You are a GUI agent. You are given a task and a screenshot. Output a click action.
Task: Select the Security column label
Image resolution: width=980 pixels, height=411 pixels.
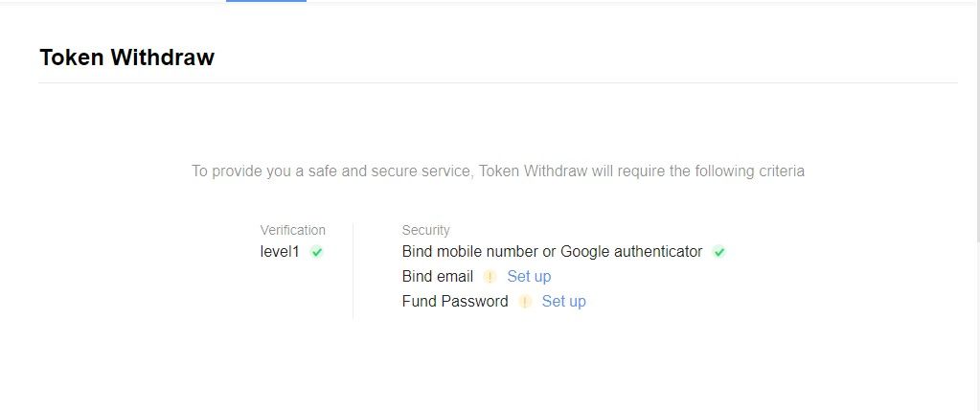coord(425,230)
